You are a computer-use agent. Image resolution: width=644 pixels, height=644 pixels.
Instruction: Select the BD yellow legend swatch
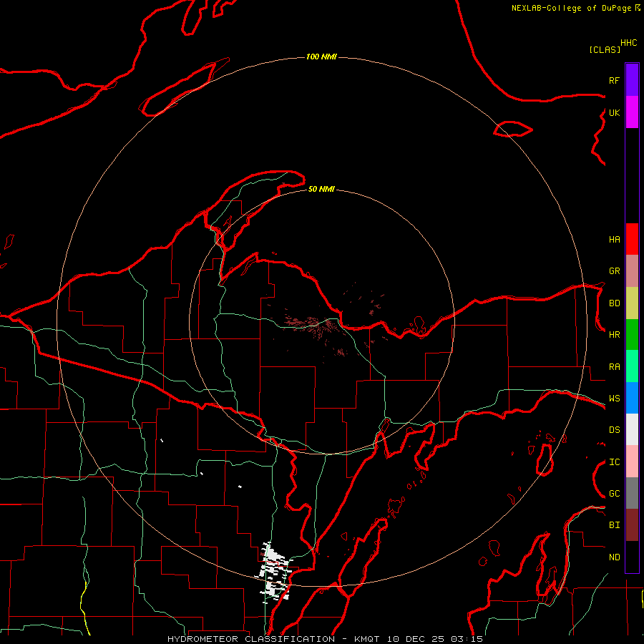tap(632, 303)
